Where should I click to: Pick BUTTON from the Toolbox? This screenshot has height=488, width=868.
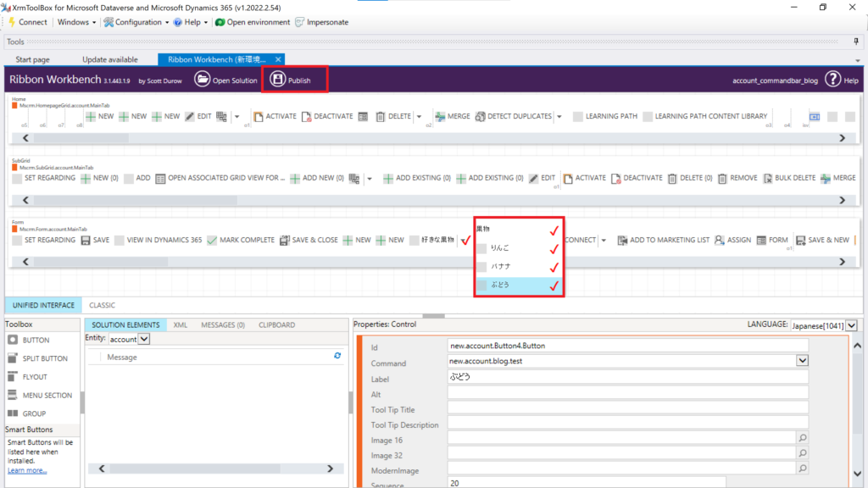point(29,340)
